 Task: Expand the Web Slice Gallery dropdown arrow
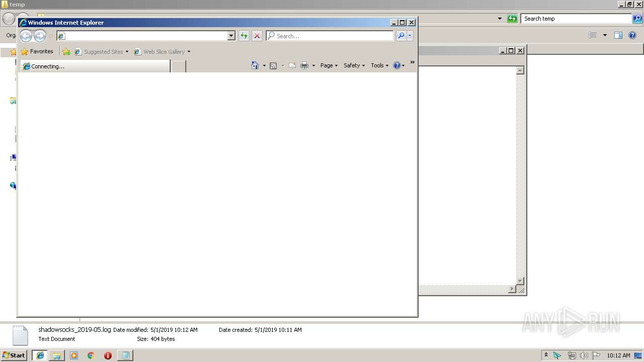coord(189,52)
